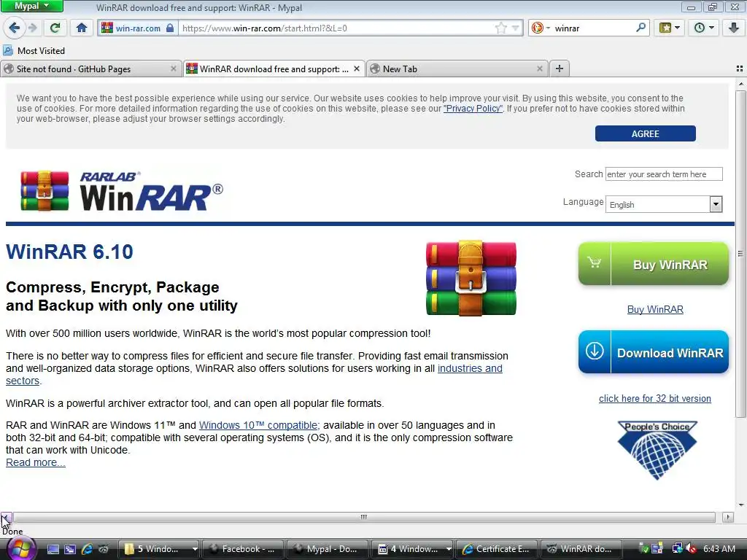Switch to 'Site not found · GitHub Pages' tab
The width and height of the screenshot is (747, 560).
coord(90,69)
